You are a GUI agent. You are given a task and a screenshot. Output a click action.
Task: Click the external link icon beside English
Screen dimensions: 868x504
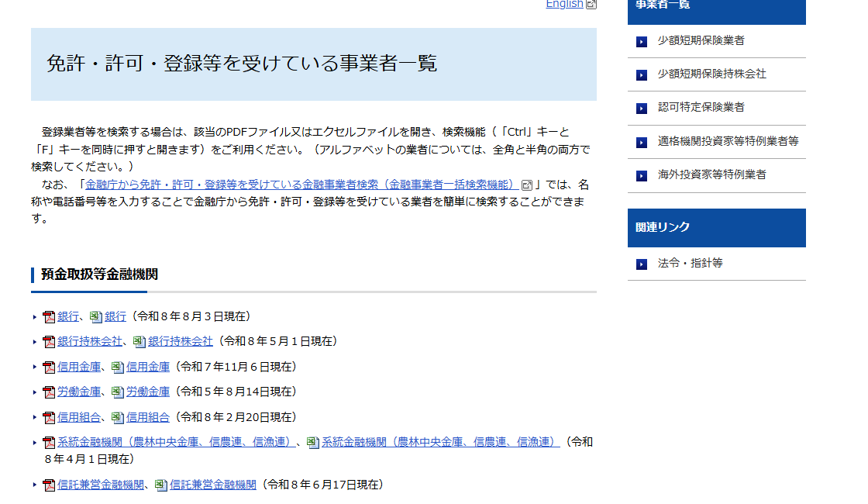591,5
